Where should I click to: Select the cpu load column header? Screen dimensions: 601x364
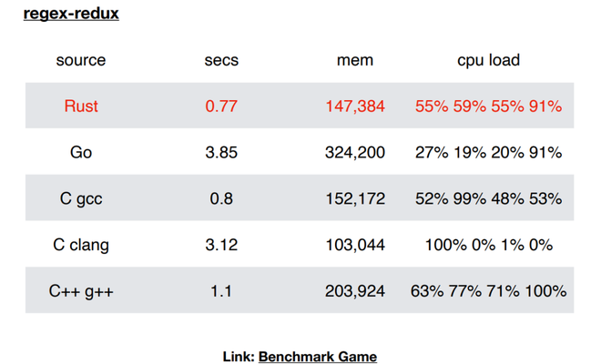[x=489, y=60]
